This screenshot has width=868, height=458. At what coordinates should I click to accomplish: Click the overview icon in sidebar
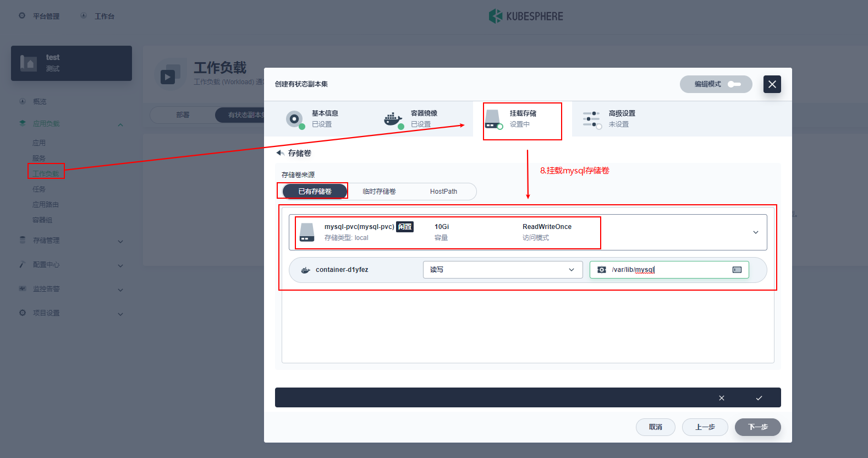[x=23, y=101]
